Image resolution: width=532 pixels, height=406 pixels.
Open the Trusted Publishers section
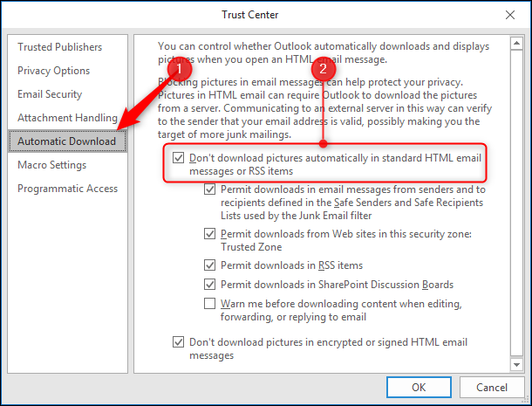click(59, 47)
